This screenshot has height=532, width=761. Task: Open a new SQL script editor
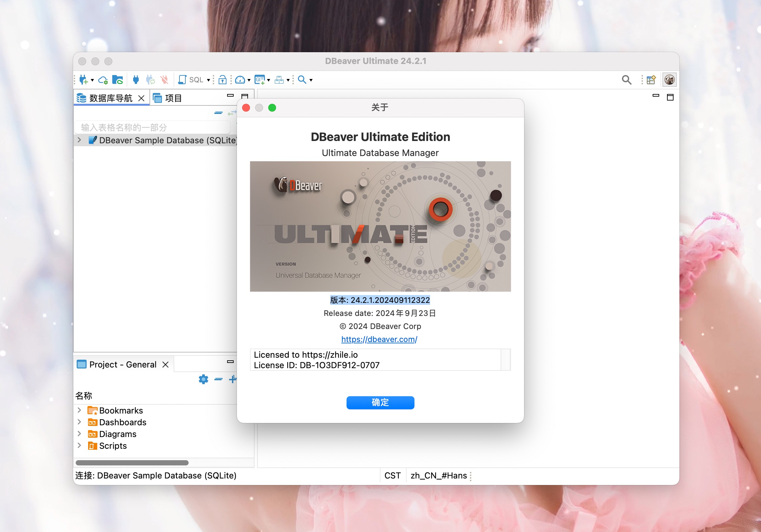point(191,80)
